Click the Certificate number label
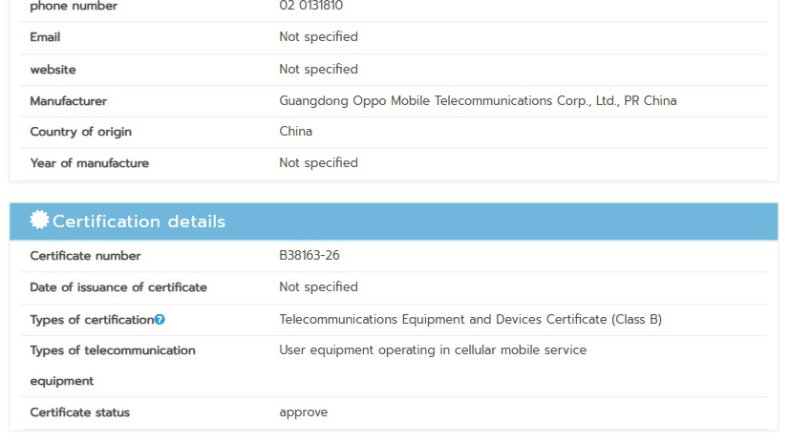Viewport: 790px width, 444px height. [x=85, y=256]
